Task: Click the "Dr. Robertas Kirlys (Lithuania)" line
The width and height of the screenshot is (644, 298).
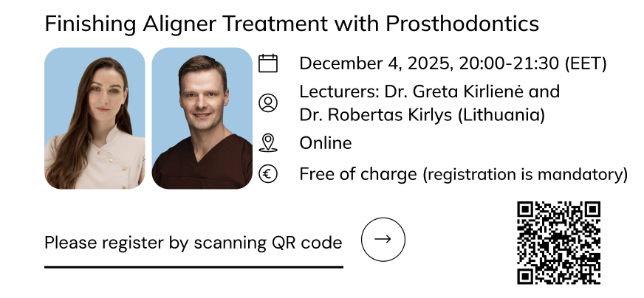Action: pyautogui.click(x=422, y=115)
